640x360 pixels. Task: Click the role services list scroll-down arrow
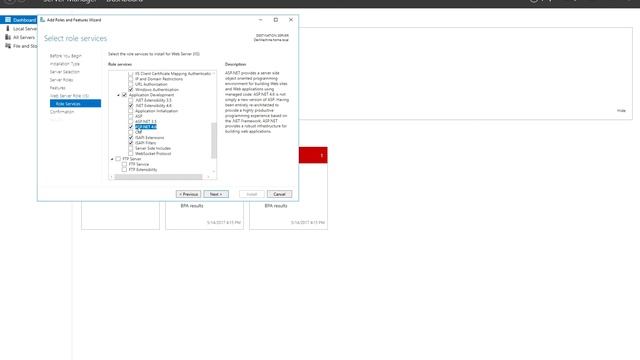(x=214, y=171)
